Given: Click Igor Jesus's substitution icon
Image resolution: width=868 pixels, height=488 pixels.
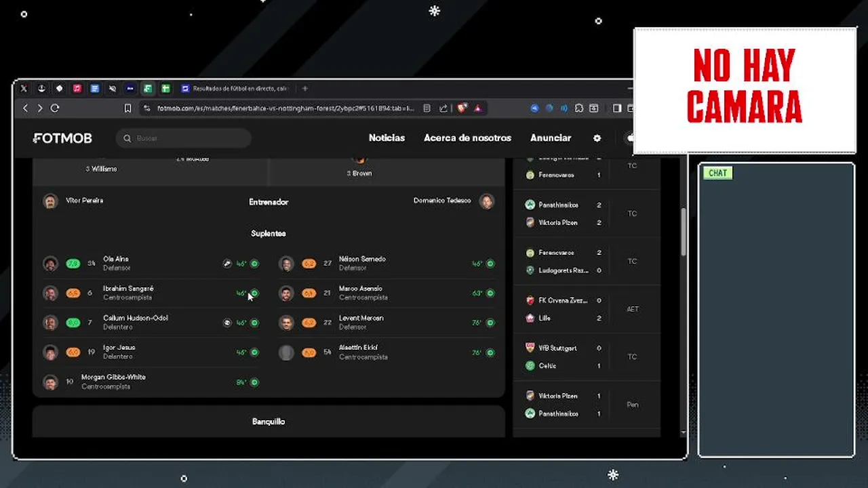Looking at the screenshot, I should coord(254,352).
